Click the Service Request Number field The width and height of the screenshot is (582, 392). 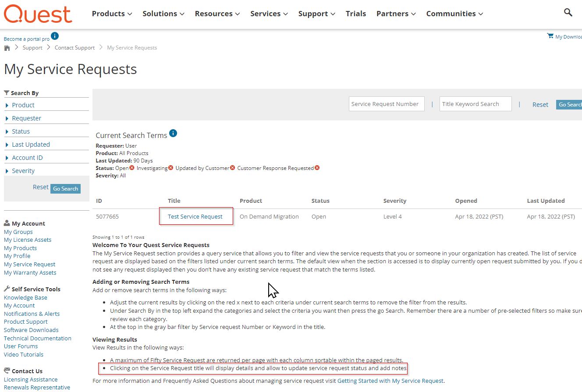pos(387,104)
